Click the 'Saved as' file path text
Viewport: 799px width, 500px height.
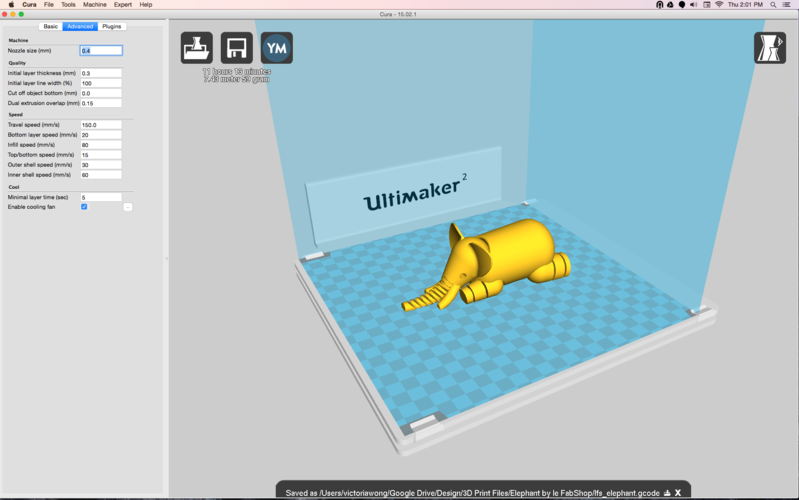472,493
